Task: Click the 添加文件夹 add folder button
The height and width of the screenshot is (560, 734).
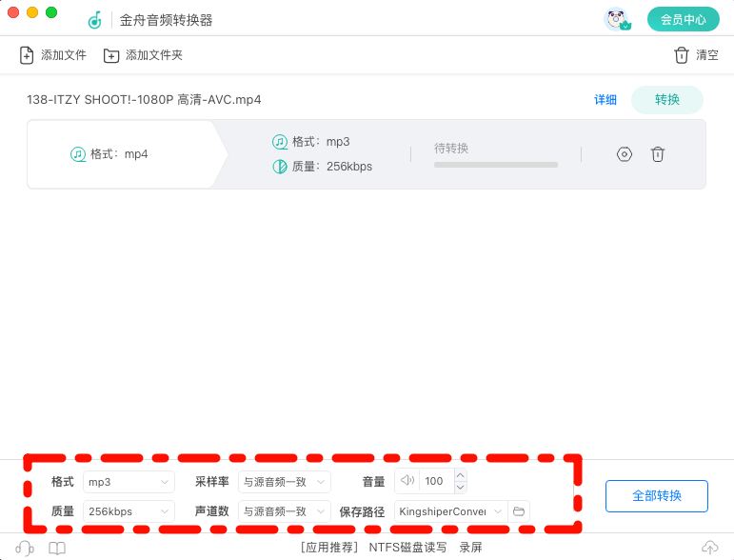Action: click(143, 55)
